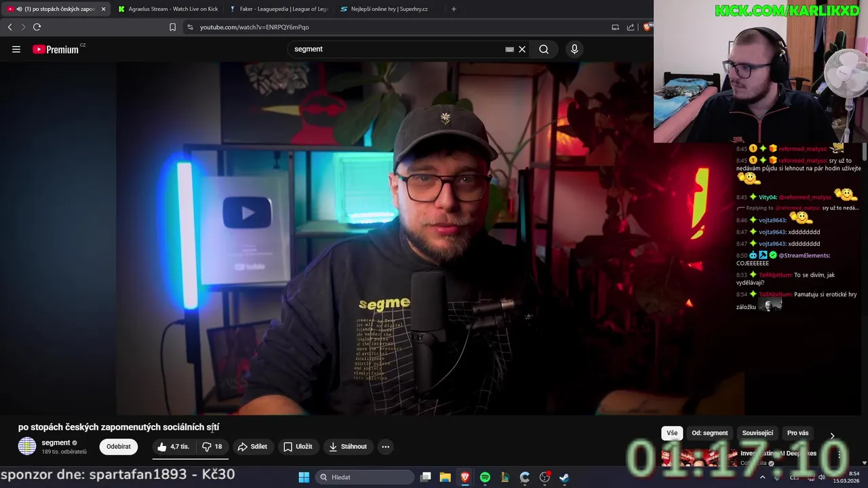868x488 pixels.
Task: Open Steam from the taskbar
Action: (x=564, y=477)
